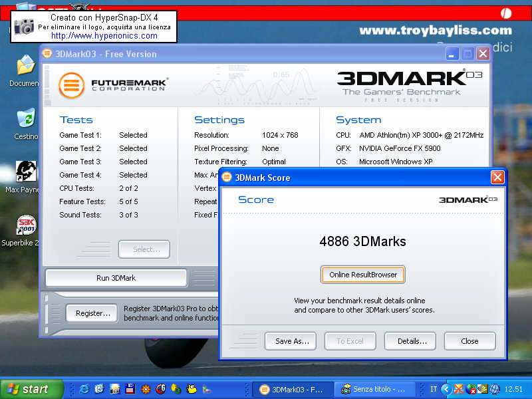Viewport: 532px width, 399px height.
Task: Click the Microsoft Windows XP OS text
Action: coord(396,162)
